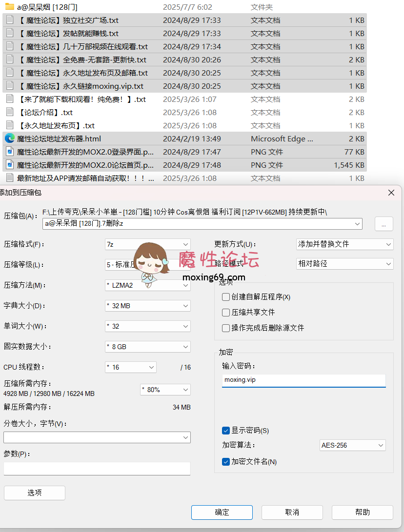
Task: Click the folder icon for a@呆呆烟 [128门]
Action: 9,7
